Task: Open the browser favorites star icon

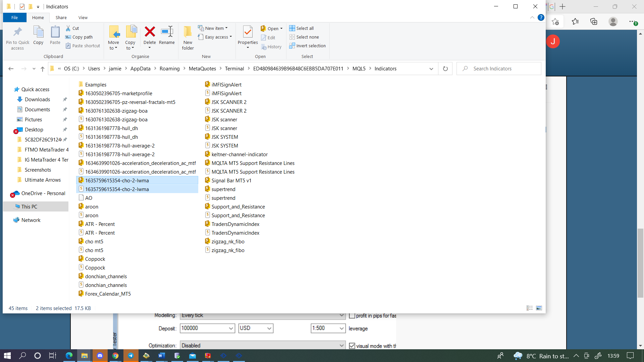Action: [575, 22]
